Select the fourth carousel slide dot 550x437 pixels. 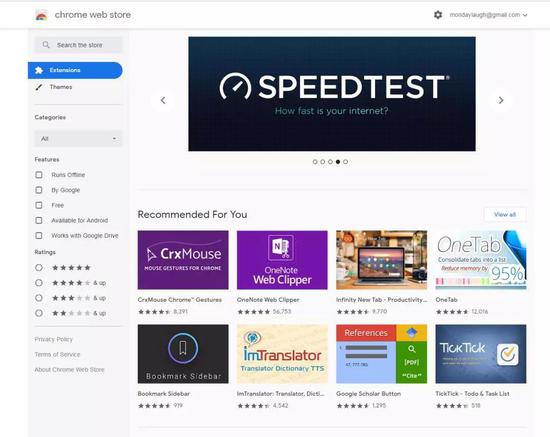click(x=338, y=162)
